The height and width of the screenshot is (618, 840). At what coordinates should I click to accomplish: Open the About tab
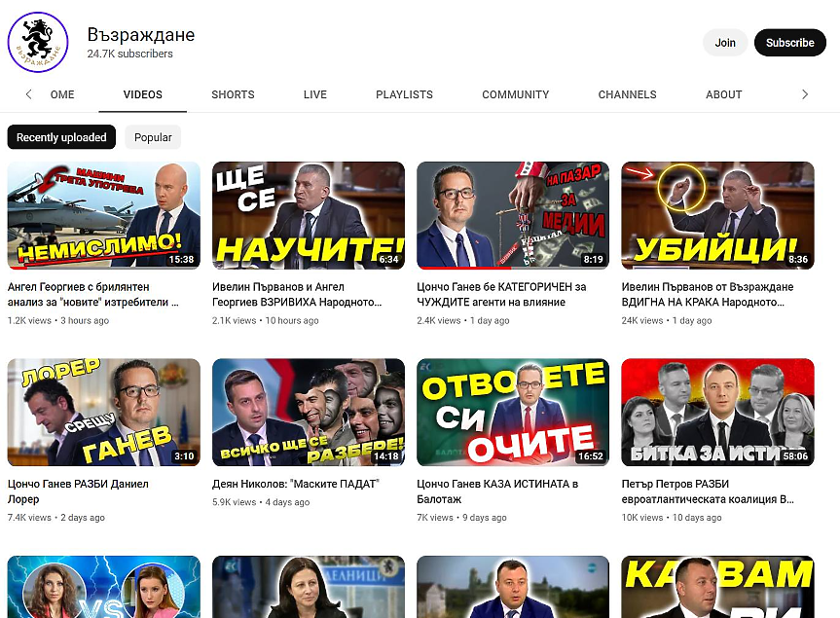(x=723, y=94)
